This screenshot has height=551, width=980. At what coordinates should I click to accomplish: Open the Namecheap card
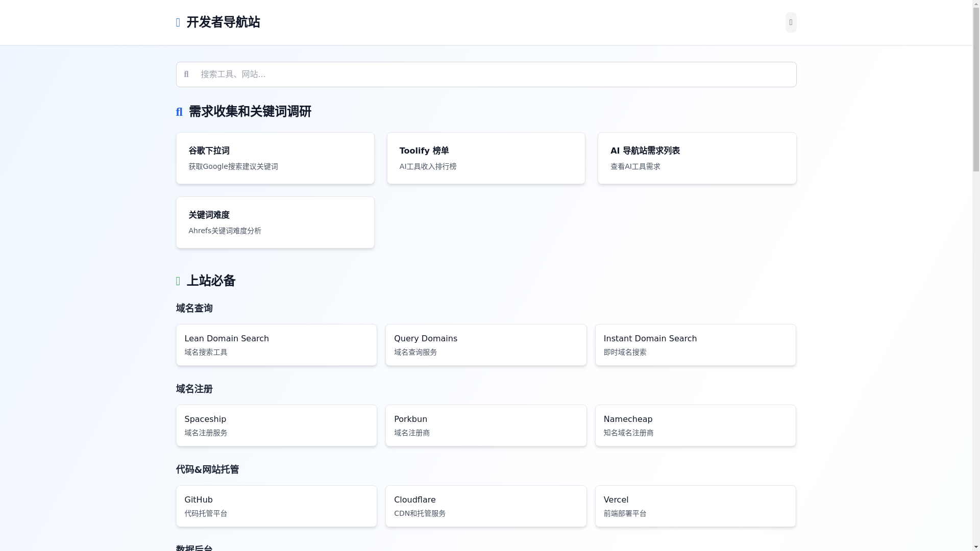pos(695,425)
